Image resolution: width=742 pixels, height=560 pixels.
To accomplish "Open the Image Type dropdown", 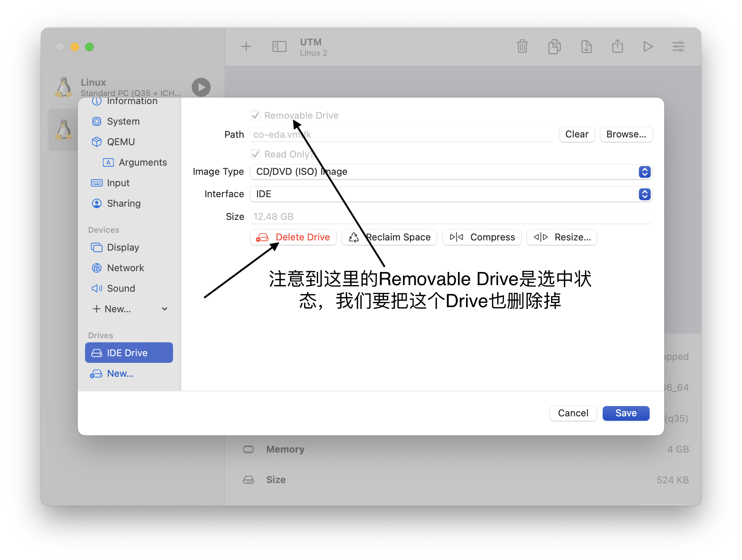I will [451, 172].
